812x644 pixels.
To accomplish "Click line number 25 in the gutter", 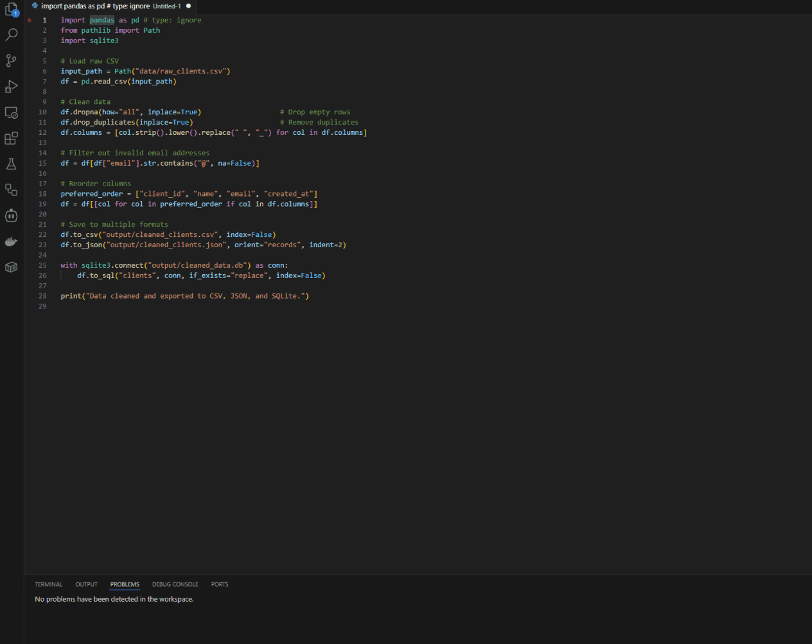I will [42, 265].
